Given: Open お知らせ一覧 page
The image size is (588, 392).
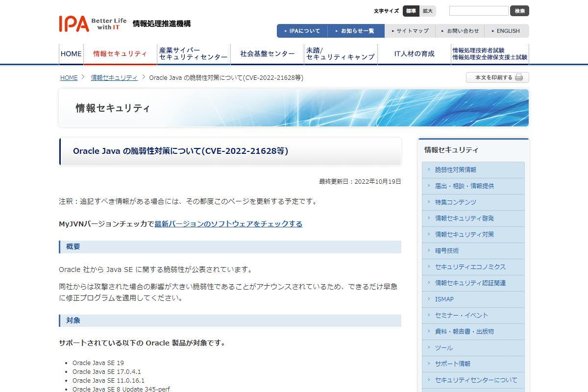Looking at the screenshot, I should [x=356, y=31].
